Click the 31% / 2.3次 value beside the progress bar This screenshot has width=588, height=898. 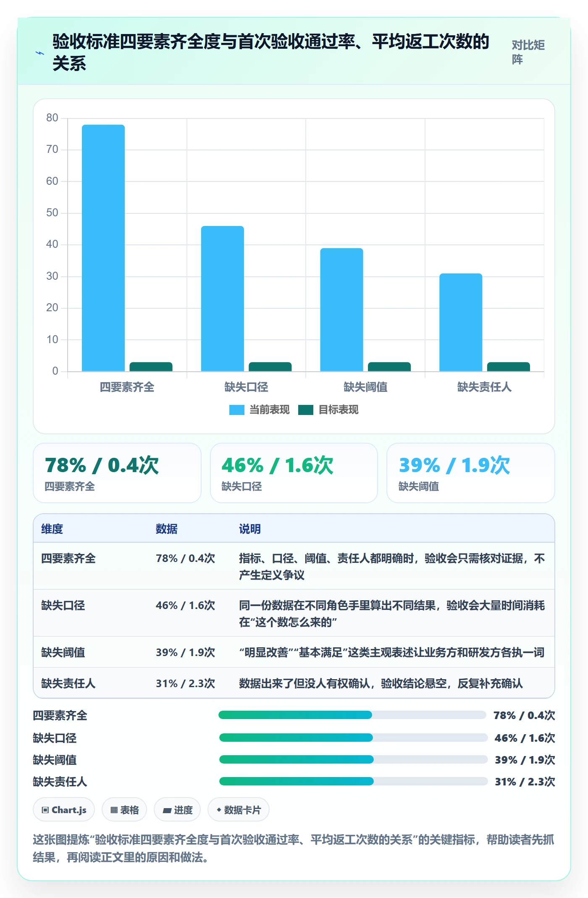(x=525, y=782)
